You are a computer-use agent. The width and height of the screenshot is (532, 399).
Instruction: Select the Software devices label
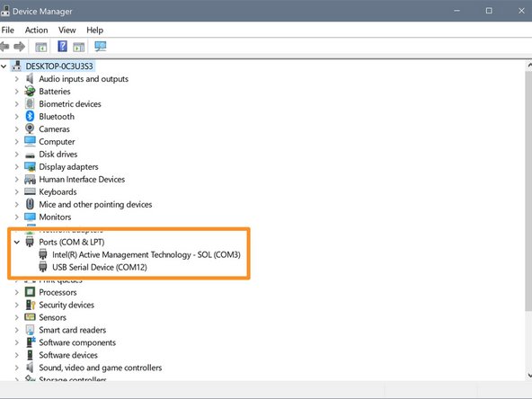68,355
